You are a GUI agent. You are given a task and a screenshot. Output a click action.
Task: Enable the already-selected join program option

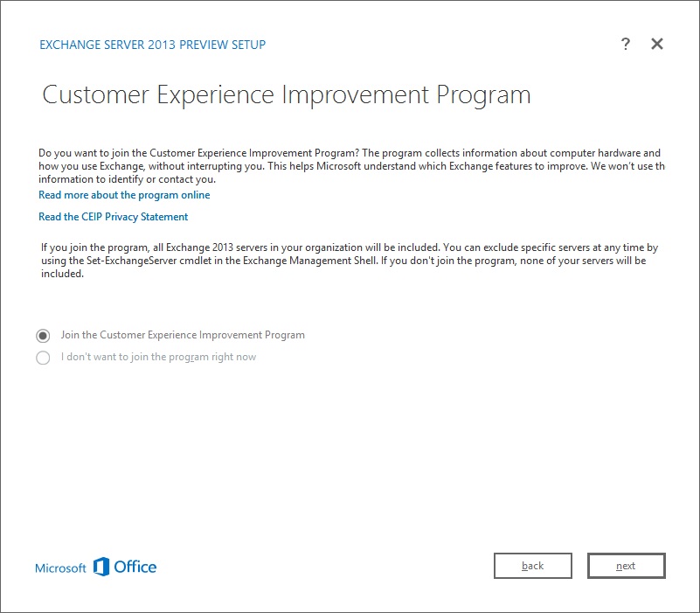click(x=43, y=334)
